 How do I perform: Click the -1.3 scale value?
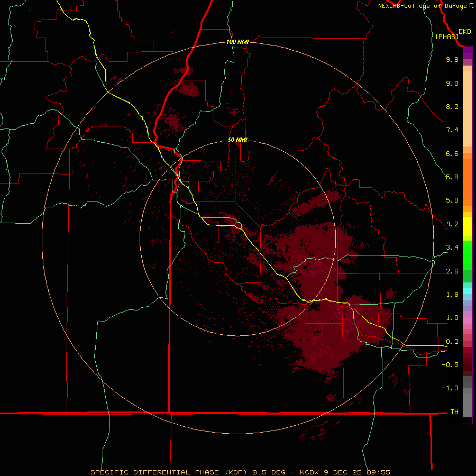point(450,388)
